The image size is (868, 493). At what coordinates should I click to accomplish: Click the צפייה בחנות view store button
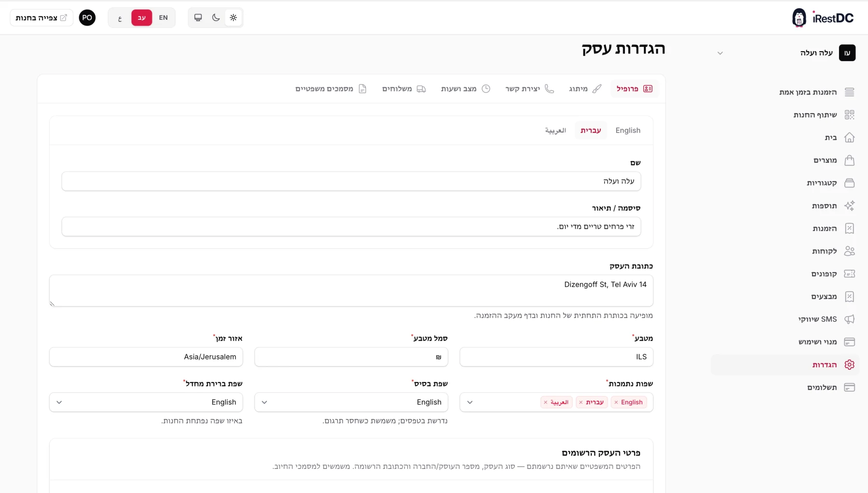(x=41, y=18)
